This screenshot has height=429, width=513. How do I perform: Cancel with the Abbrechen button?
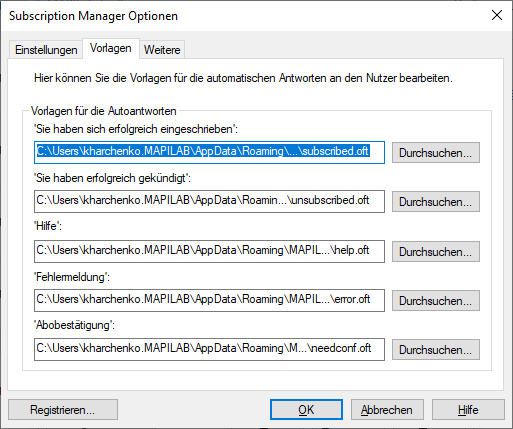[x=387, y=410]
